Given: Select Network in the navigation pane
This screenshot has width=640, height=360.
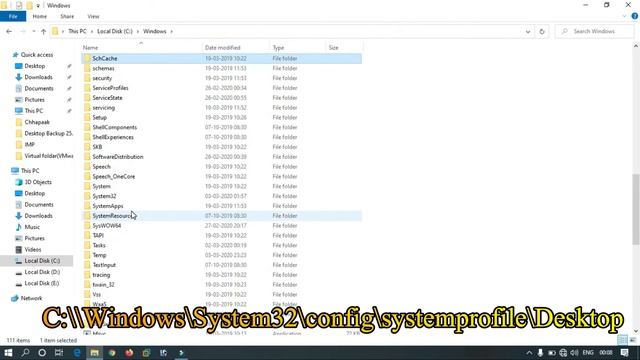Looking at the screenshot, I should tap(31, 298).
